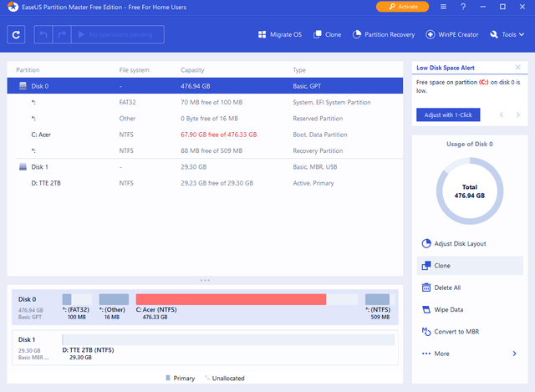Viewport: 535px width, 392px height.
Task: Expand the More options chevron
Action: 514,354
